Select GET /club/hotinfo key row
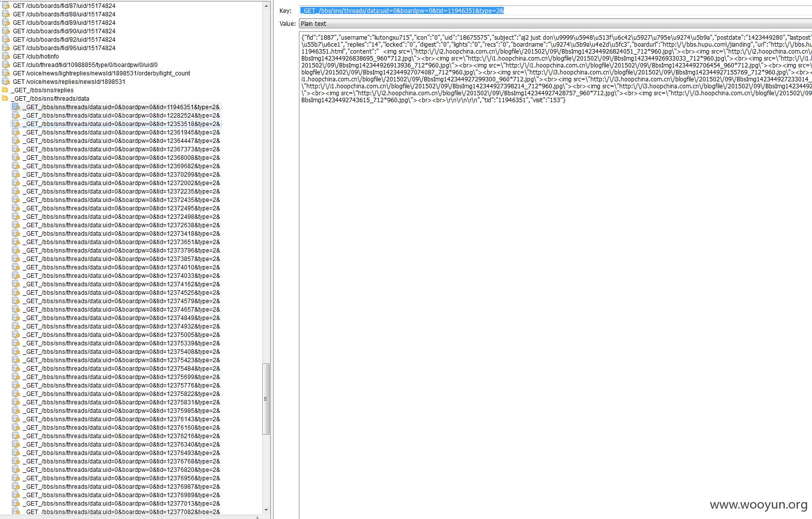 click(36, 56)
